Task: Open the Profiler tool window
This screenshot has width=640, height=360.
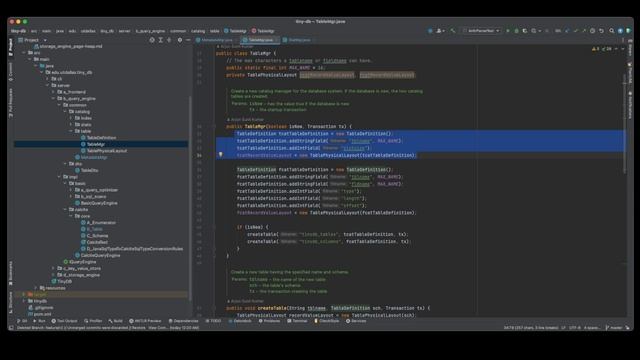Action: [93, 321]
